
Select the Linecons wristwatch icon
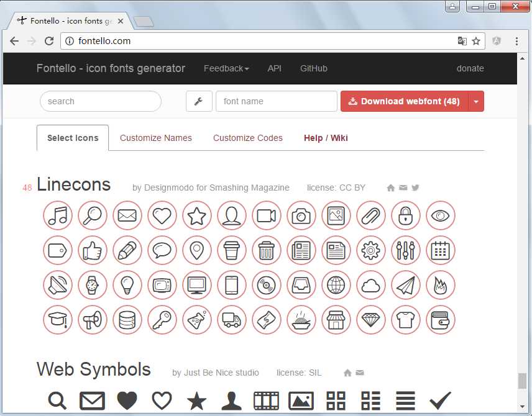[x=93, y=285]
